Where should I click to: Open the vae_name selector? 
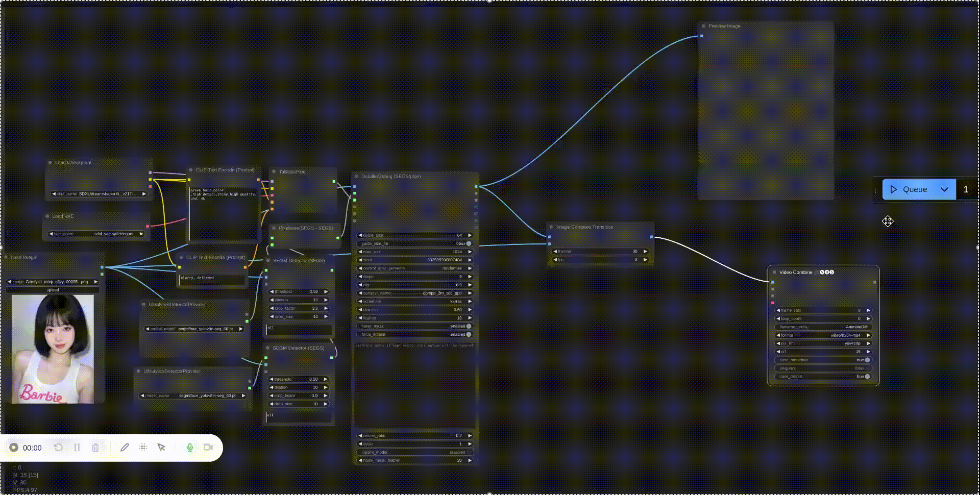click(96, 234)
